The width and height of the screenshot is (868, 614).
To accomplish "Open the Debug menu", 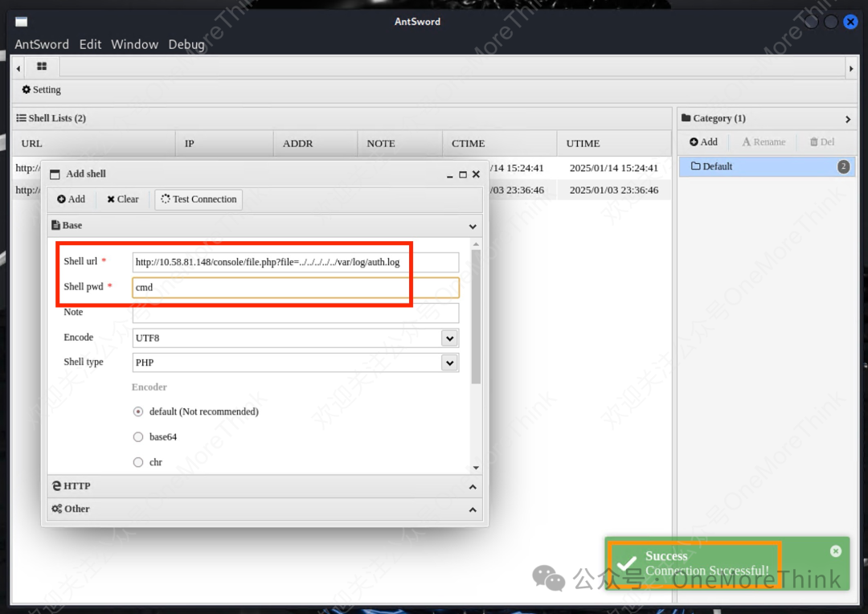I will (186, 44).
